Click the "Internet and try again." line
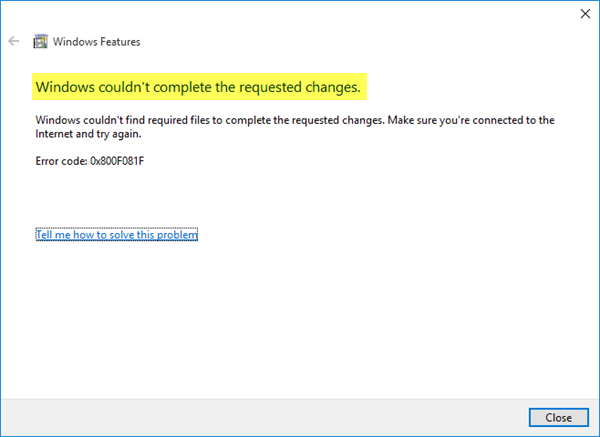600x437 pixels. pos(88,134)
